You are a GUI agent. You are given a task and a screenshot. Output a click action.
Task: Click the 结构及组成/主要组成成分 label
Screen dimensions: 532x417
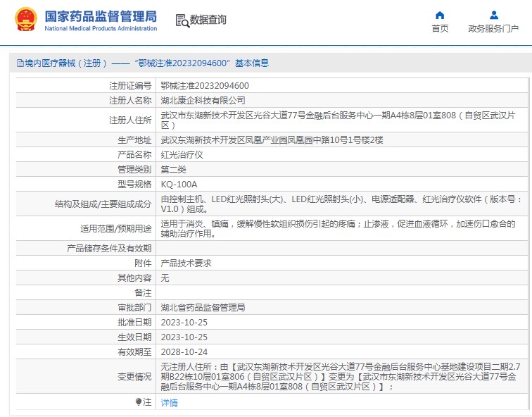(103, 204)
